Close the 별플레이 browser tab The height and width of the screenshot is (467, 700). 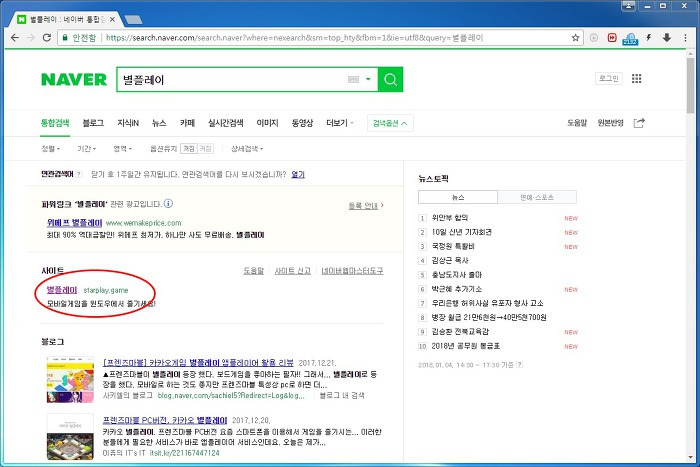[112, 20]
